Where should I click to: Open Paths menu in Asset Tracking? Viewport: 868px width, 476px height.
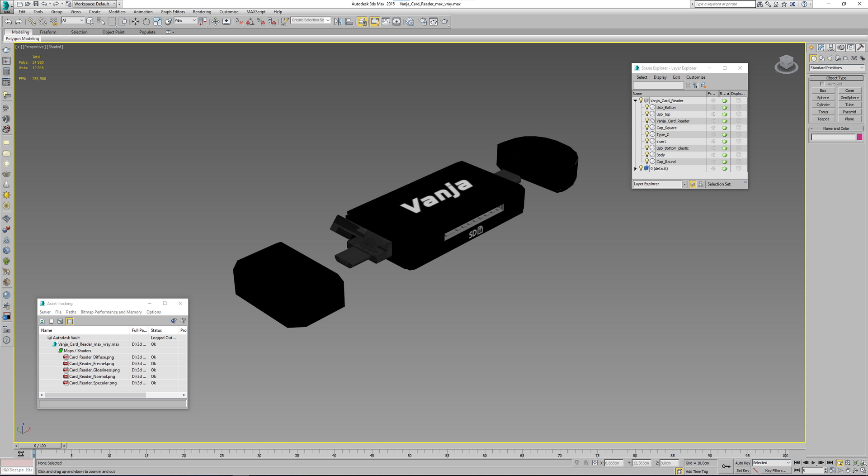tap(71, 312)
